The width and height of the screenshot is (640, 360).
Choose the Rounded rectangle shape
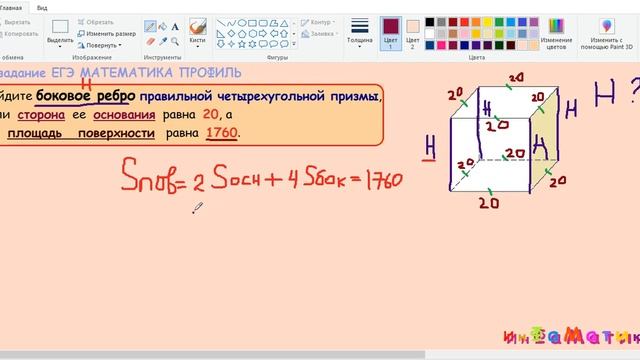pos(263,23)
